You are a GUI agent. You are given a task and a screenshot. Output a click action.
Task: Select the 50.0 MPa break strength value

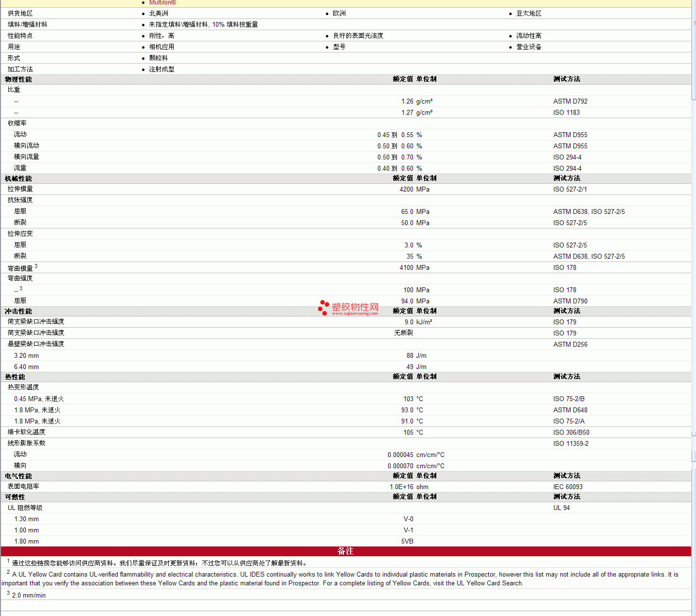click(415, 223)
